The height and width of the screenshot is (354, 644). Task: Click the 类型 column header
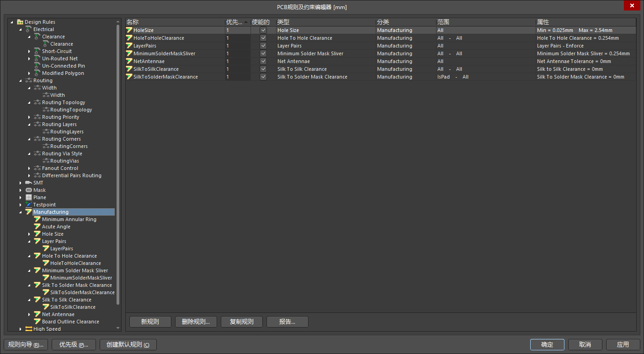(x=326, y=22)
